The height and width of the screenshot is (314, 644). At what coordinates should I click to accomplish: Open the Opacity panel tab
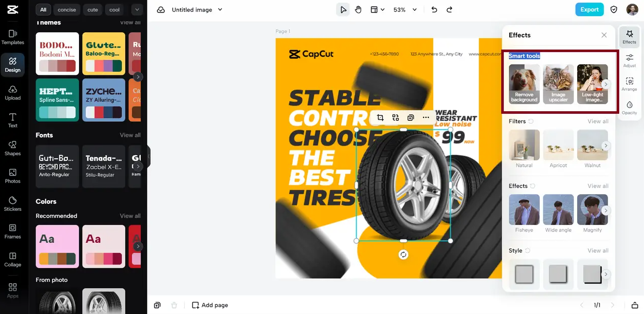pyautogui.click(x=629, y=108)
